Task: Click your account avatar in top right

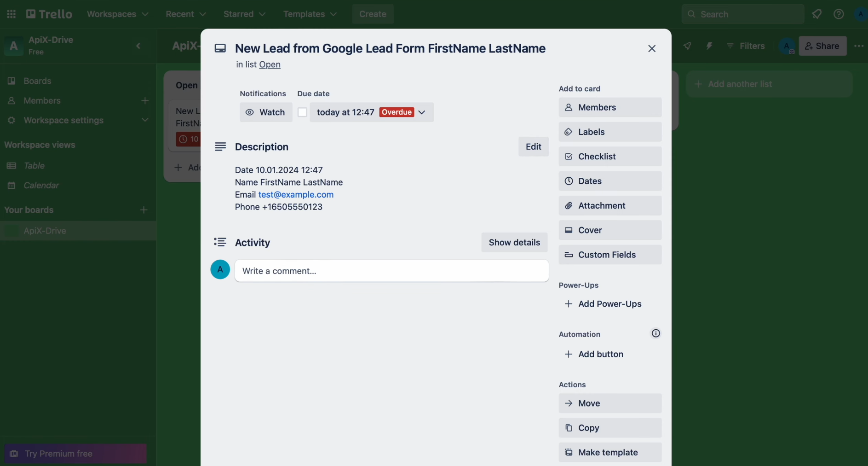Action: [860, 14]
